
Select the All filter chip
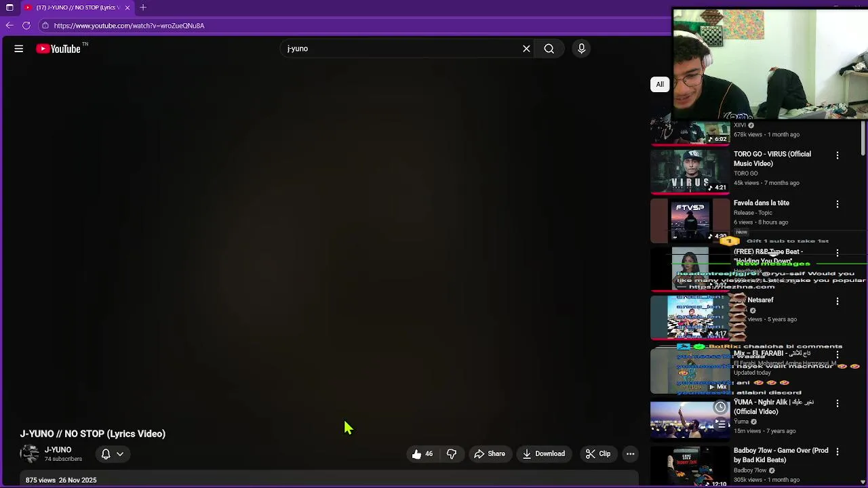[660, 84]
